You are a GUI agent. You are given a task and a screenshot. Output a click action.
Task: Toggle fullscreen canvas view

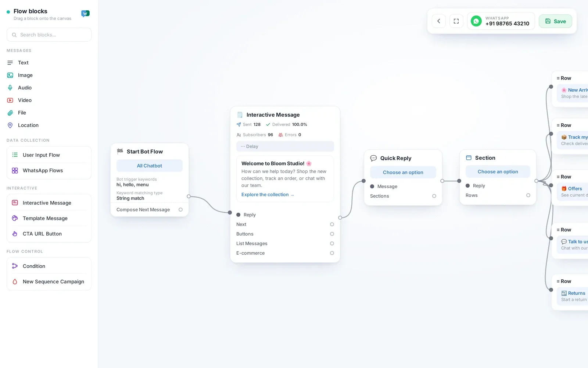(x=456, y=21)
